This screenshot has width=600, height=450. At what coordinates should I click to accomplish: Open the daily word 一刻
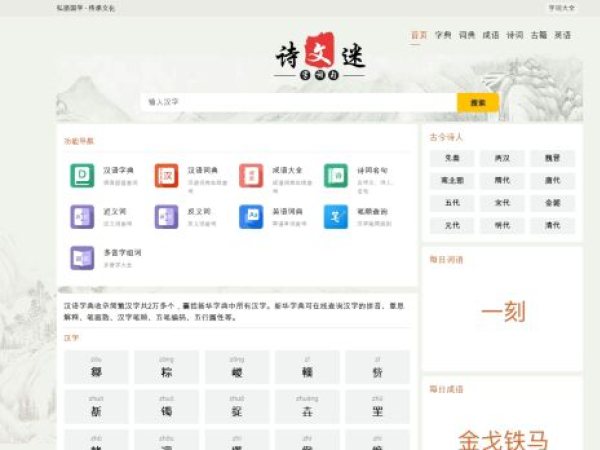[503, 311]
